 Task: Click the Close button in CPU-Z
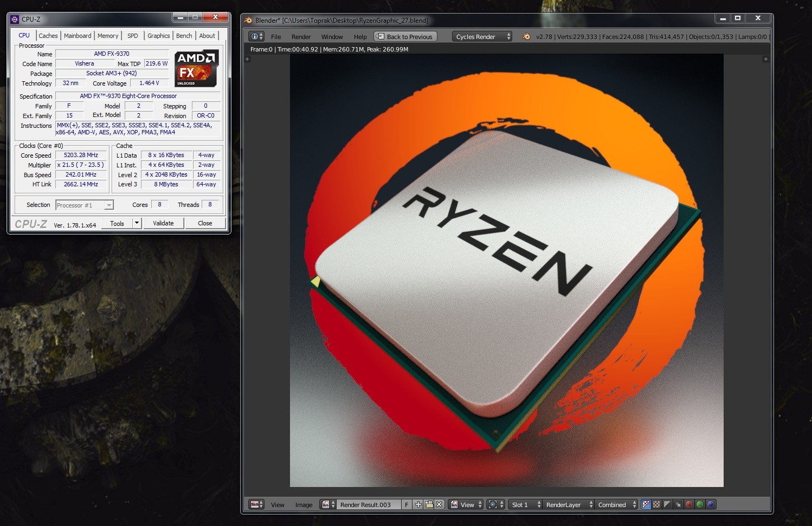[205, 223]
